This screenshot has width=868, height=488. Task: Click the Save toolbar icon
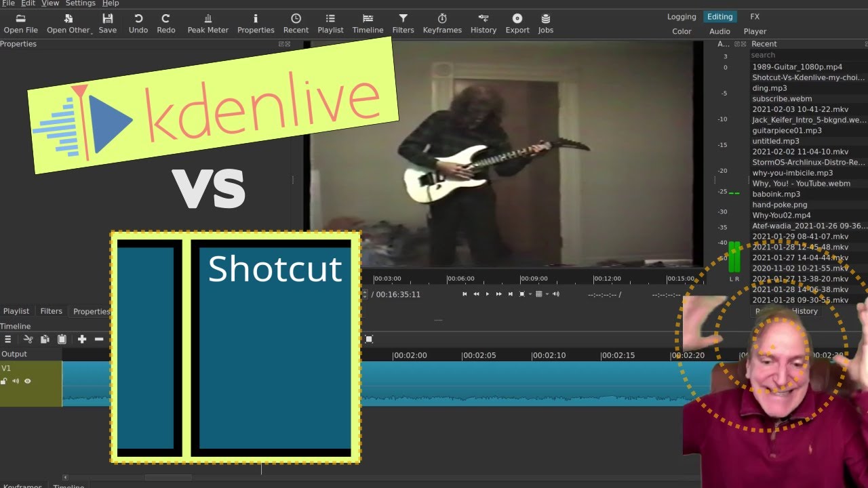(x=107, y=23)
